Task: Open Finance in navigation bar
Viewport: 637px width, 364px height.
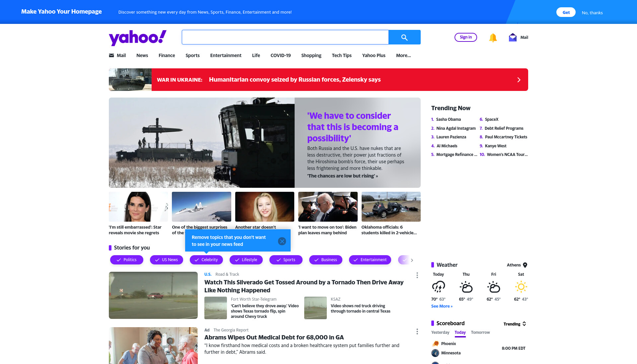Action: pyautogui.click(x=167, y=55)
